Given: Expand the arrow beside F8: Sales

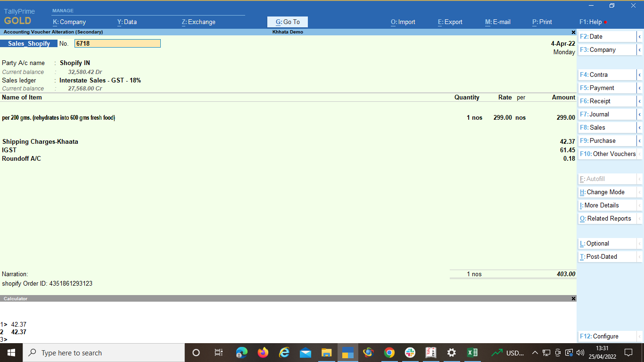Looking at the screenshot, I should 640,127.
